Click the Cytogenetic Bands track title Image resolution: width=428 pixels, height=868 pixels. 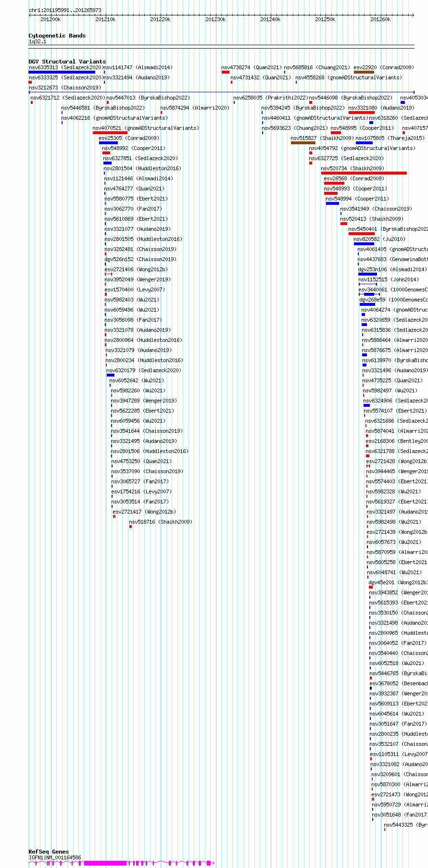[57, 36]
